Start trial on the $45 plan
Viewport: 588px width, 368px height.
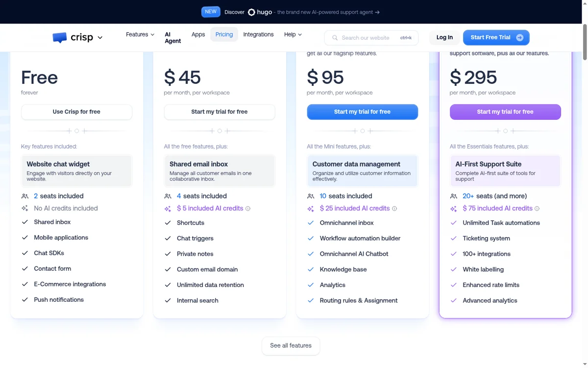[x=220, y=112]
